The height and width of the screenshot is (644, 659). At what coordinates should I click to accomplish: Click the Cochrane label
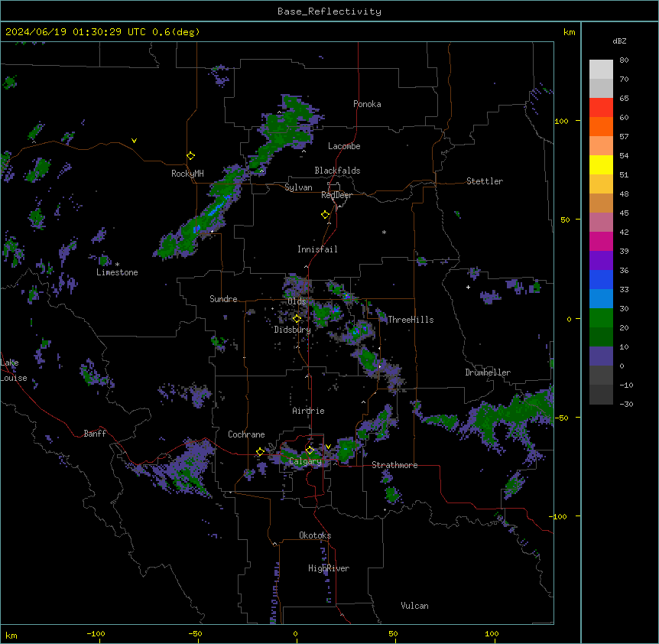click(246, 434)
